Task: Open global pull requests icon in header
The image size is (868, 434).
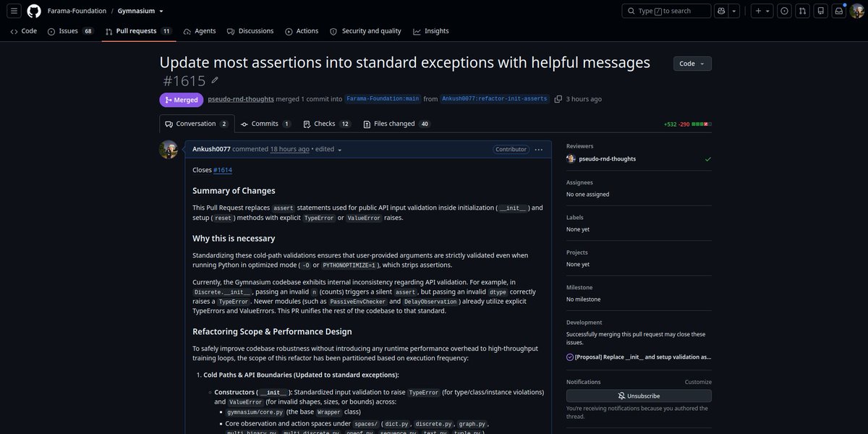Action: coord(802,11)
